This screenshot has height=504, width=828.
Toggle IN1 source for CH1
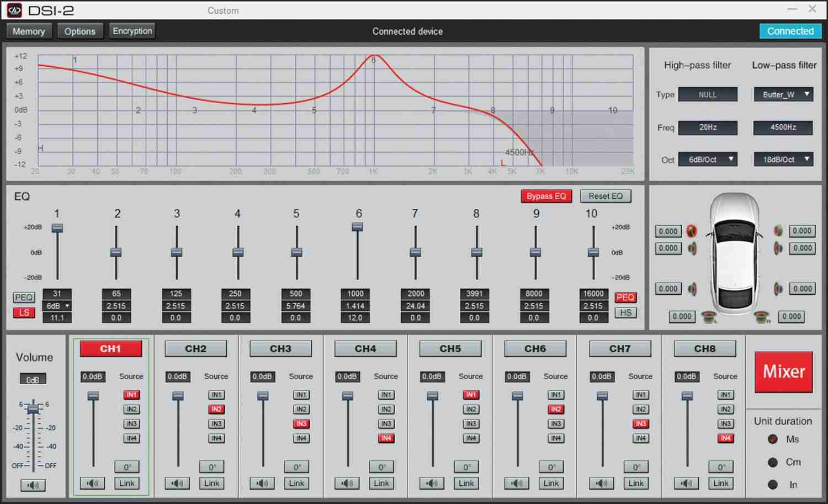click(131, 395)
